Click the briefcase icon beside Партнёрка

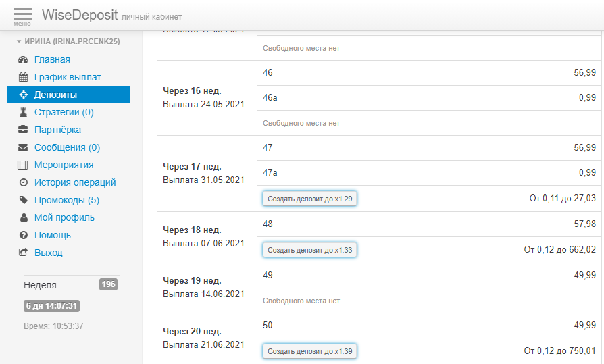click(23, 130)
